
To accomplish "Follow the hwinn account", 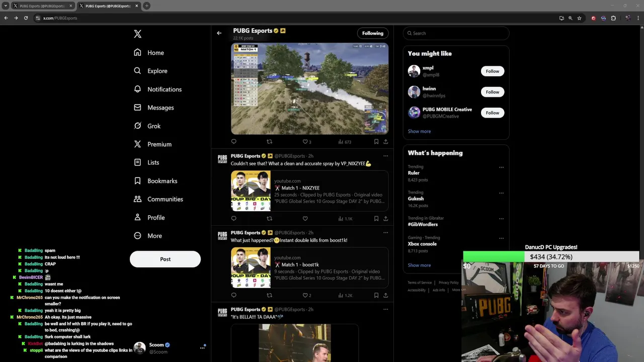I will 493,92.
